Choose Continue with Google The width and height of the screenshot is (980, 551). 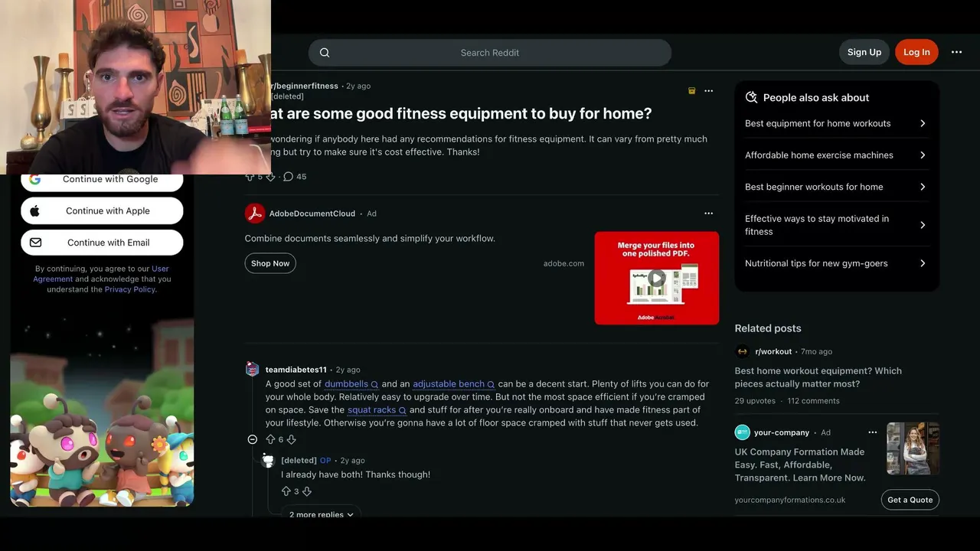tap(102, 179)
